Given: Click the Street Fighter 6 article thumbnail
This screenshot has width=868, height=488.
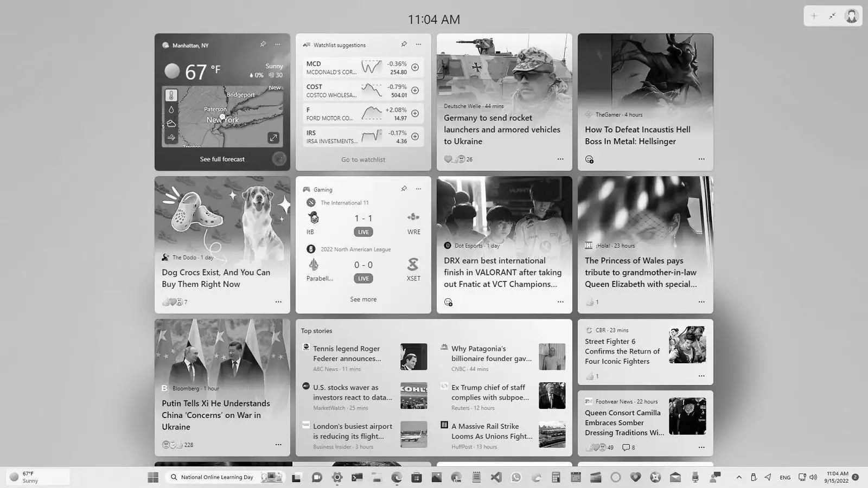Looking at the screenshot, I should (687, 345).
